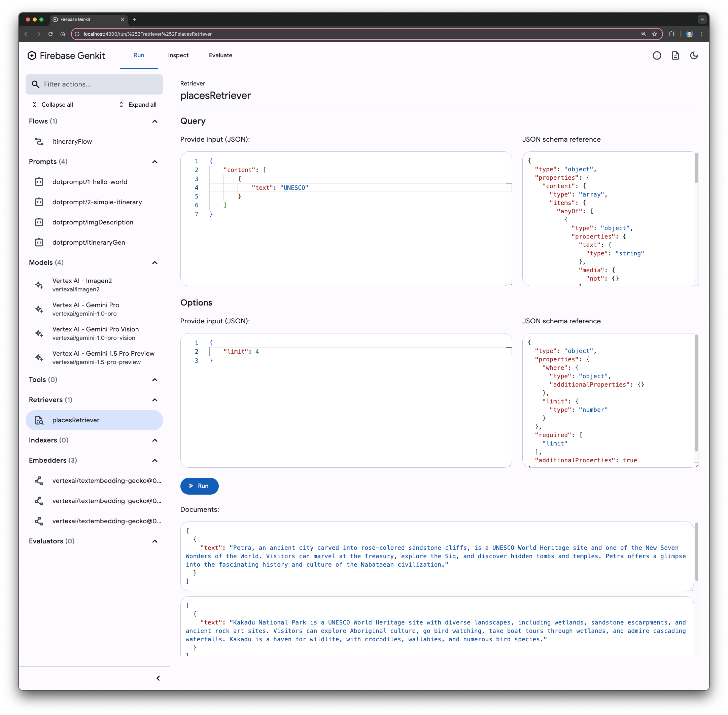The image size is (728, 715).
Task: Open the browser profile avatar
Action: point(689,34)
